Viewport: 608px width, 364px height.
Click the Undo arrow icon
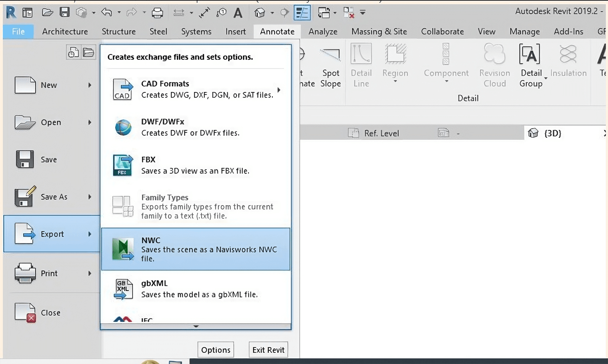pos(107,13)
